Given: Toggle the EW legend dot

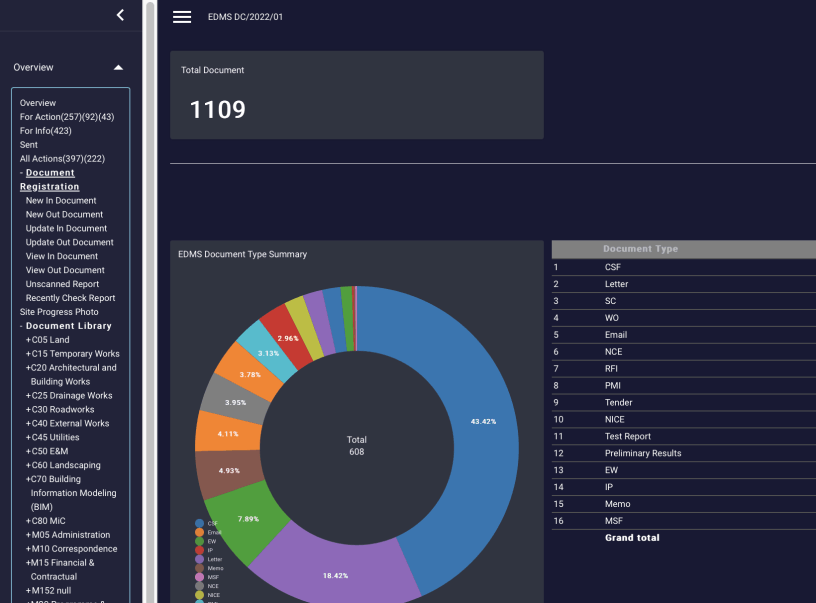Looking at the screenshot, I should click(200, 541).
